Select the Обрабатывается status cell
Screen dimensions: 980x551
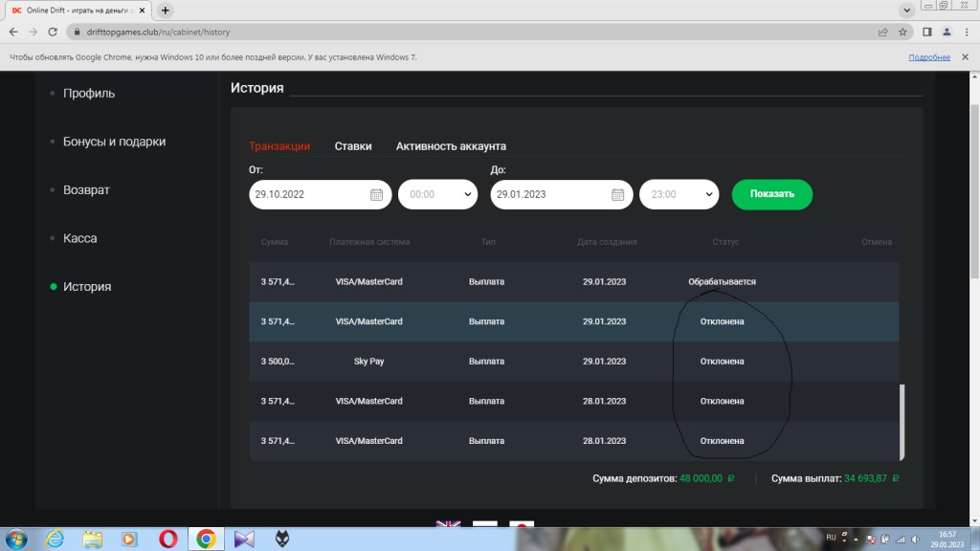[x=722, y=282]
